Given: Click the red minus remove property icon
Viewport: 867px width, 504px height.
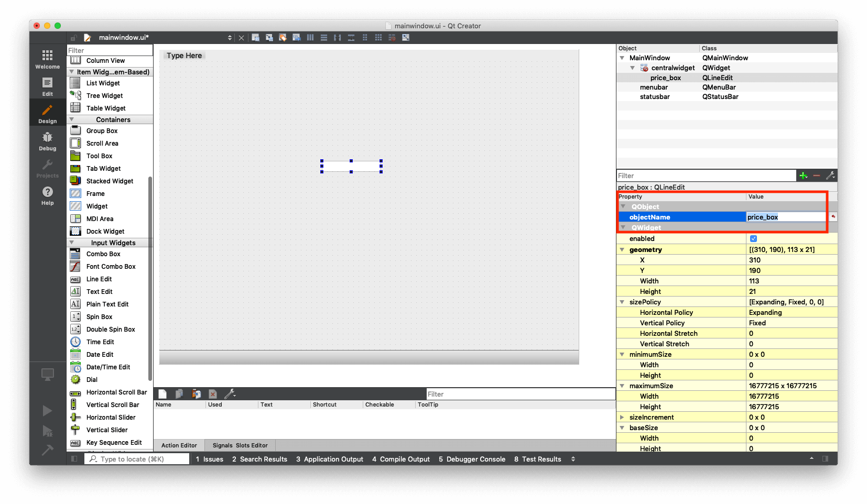Looking at the screenshot, I should [x=817, y=176].
